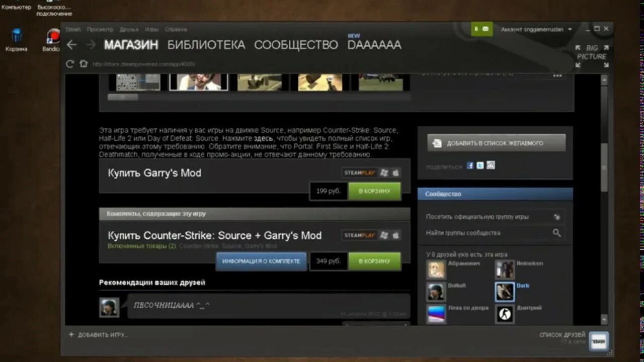Click the Купить Garry's Mod title

[154, 173]
